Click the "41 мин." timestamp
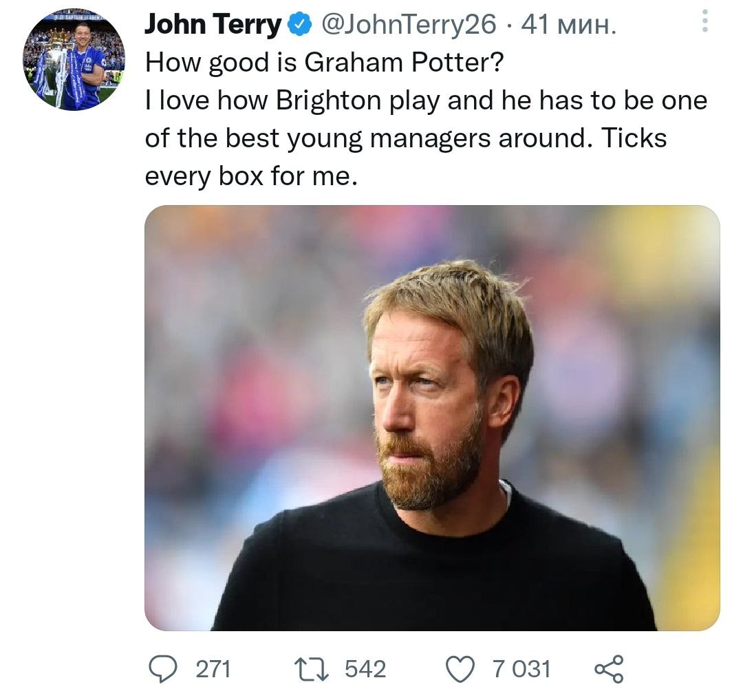 point(569,25)
